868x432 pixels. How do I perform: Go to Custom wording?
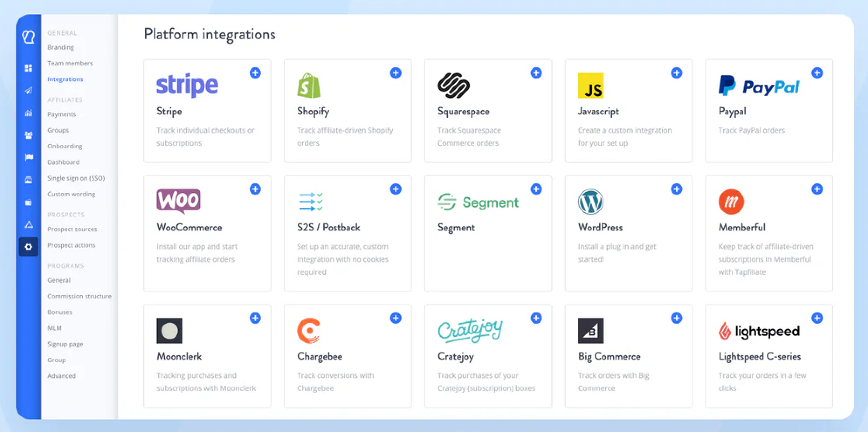click(x=72, y=194)
